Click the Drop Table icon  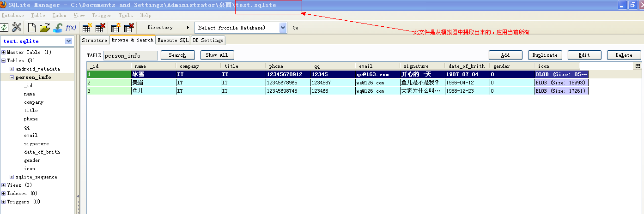pyautogui.click(x=100, y=28)
